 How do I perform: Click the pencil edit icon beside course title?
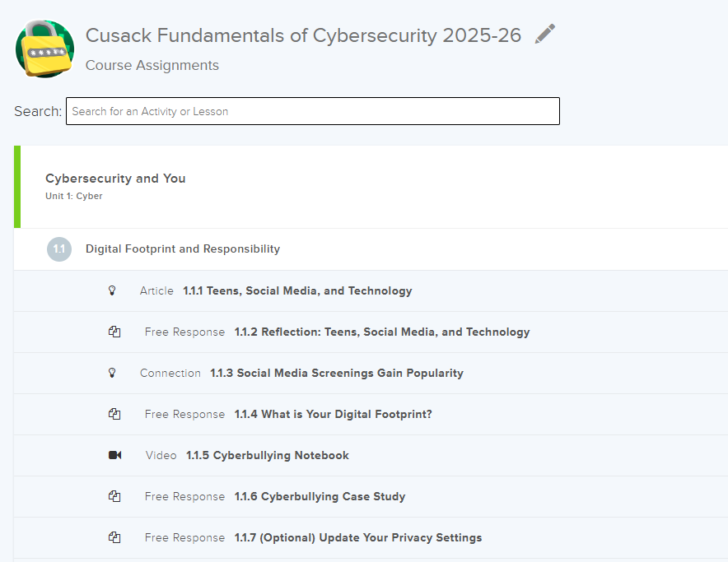pos(544,35)
